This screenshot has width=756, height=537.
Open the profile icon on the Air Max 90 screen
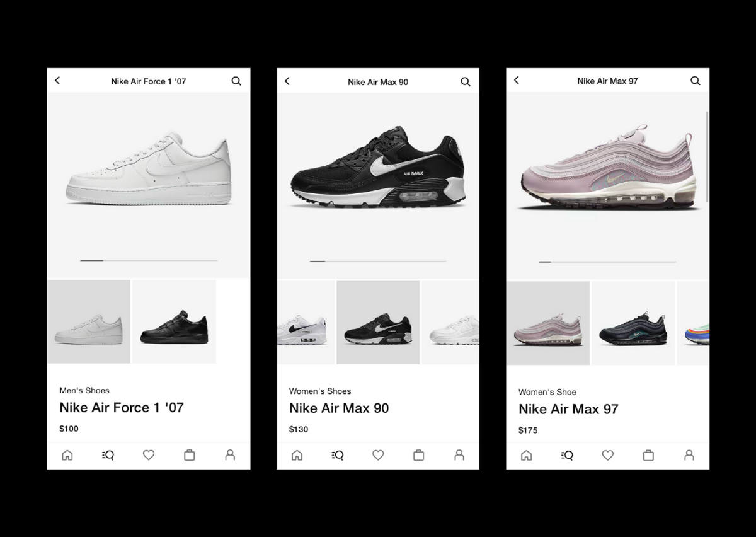pyautogui.click(x=459, y=455)
